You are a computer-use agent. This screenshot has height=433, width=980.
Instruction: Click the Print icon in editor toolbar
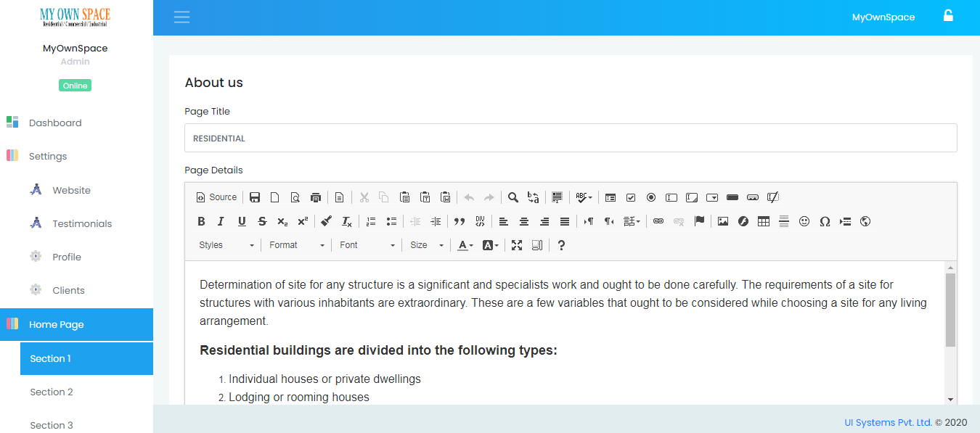[315, 197]
